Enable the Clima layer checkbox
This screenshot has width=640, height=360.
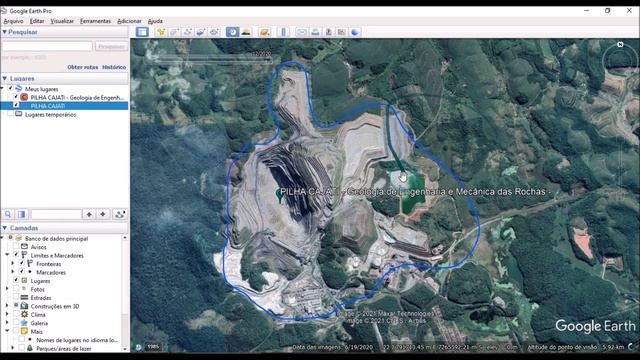pyautogui.click(x=16, y=314)
